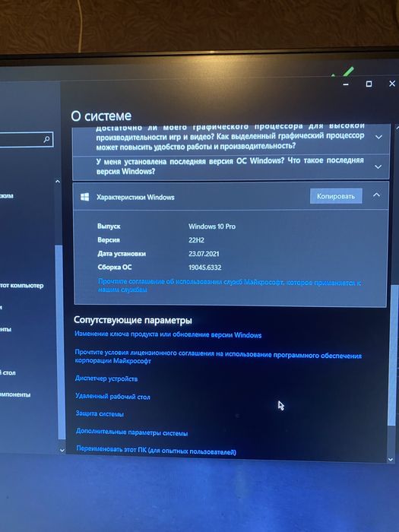Select install date 23.07.2021
Image resolution: width=399 pixels, height=532 pixels.
[x=204, y=254]
